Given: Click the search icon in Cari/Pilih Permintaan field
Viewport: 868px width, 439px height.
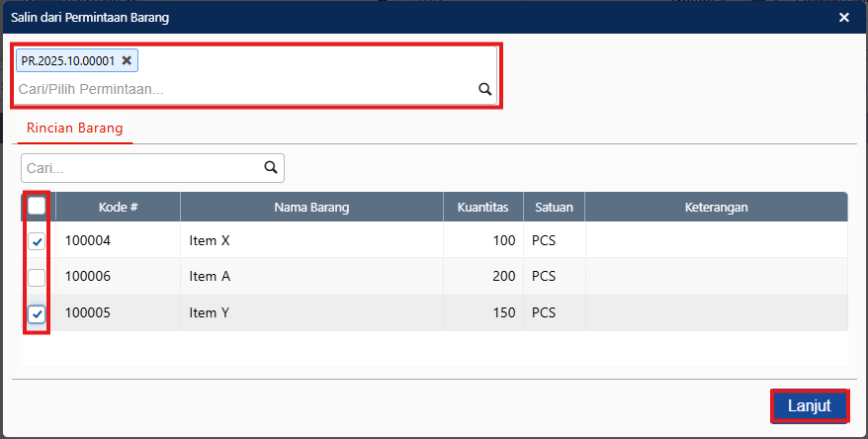Looking at the screenshot, I should [484, 89].
